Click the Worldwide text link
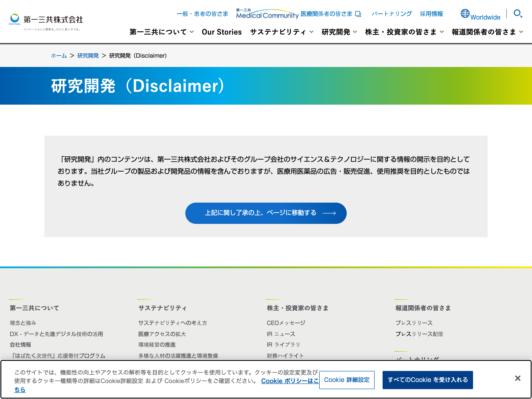The width and height of the screenshot is (532, 399). tap(485, 17)
